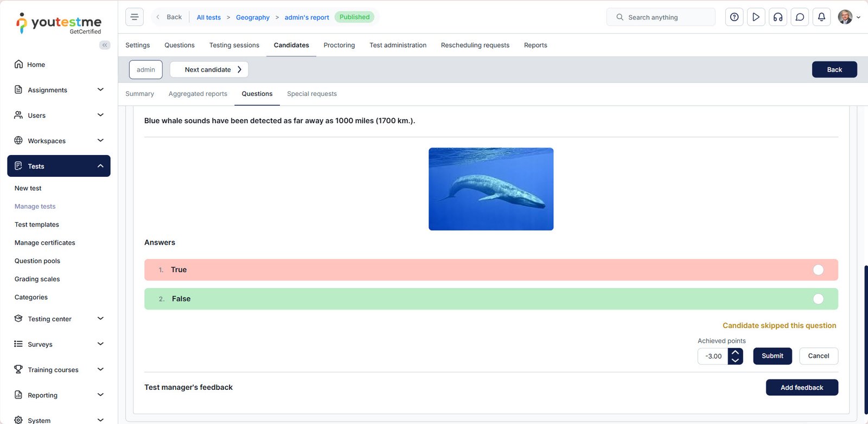Image resolution: width=868 pixels, height=424 pixels.
Task: Click the Add feedback button
Action: click(801, 387)
